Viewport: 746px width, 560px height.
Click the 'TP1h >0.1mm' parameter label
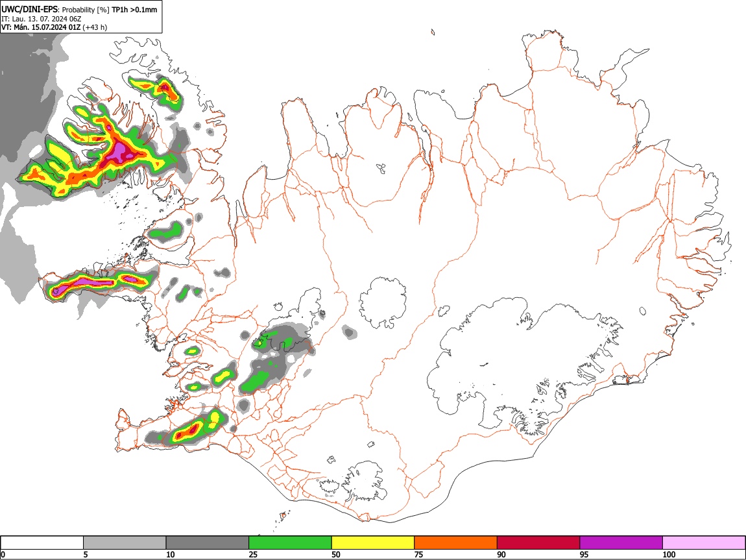[134, 10]
